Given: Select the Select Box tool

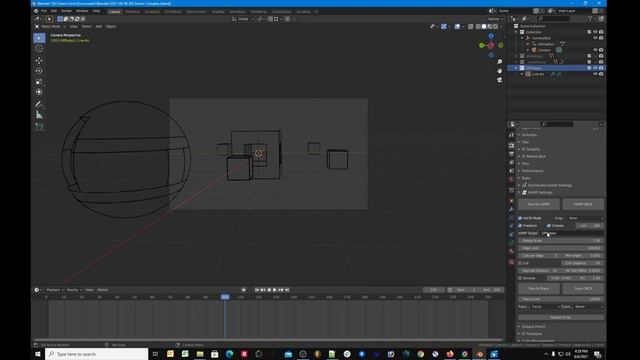Looking at the screenshot, I should [39, 38].
